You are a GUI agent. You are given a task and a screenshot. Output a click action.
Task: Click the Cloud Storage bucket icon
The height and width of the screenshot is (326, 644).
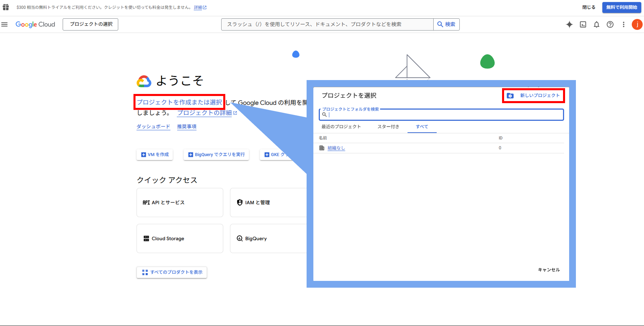[146, 238]
